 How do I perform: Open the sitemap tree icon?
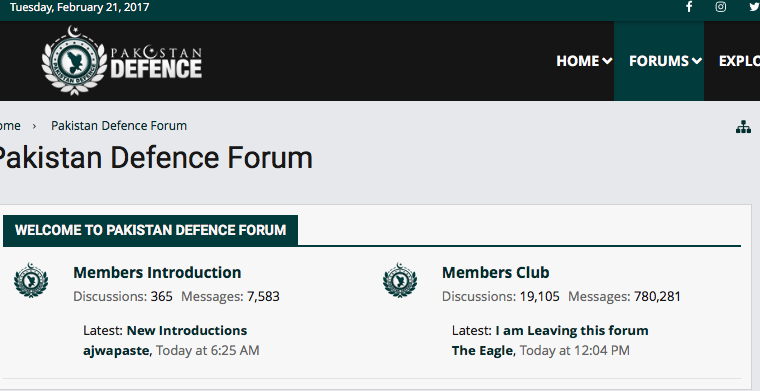tap(743, 127)
